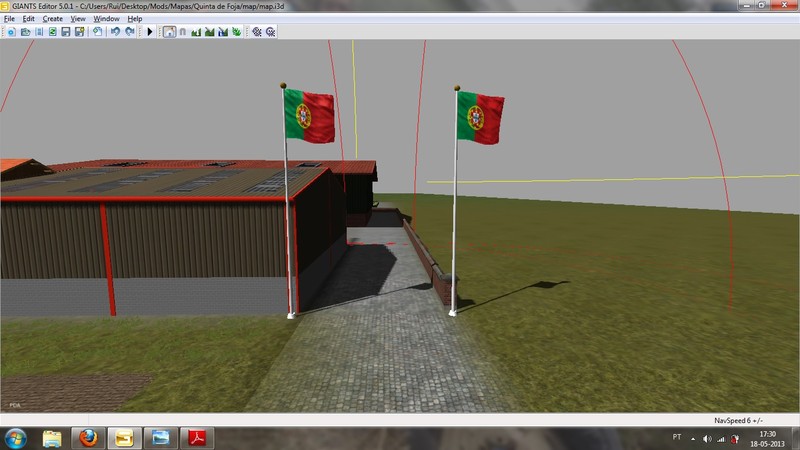
Task: Select the terrain sculpt mode icon
Action: click(196, 32)
